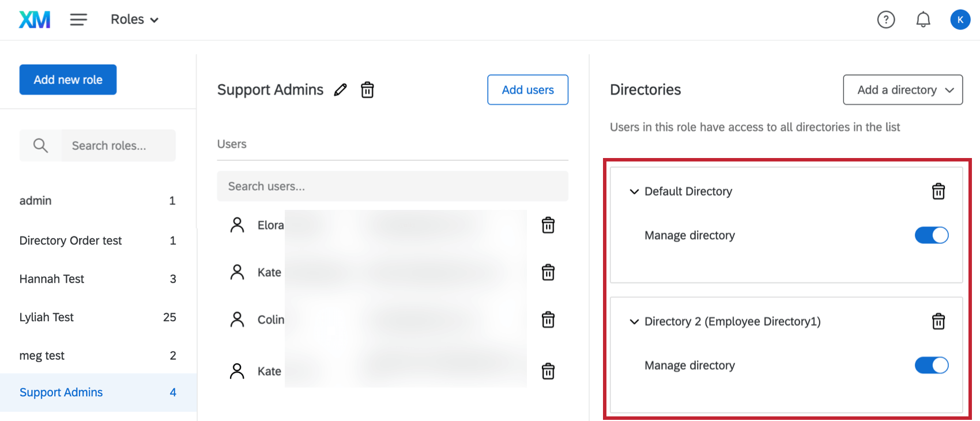
Task: Delete Default Directory using trash icon
Action: [938, 191]
